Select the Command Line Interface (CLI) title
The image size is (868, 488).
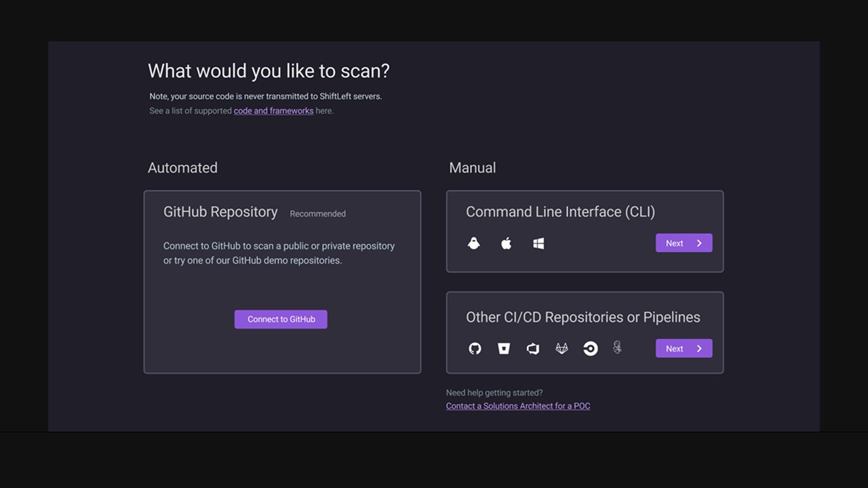(x=560, y=212)
